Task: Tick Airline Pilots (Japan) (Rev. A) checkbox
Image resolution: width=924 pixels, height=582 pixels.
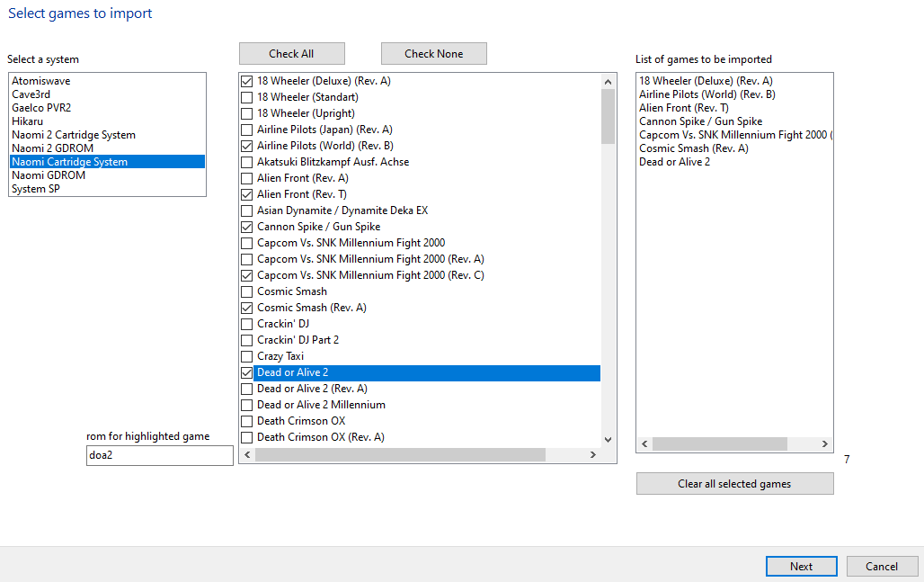Action: [247, 130]
